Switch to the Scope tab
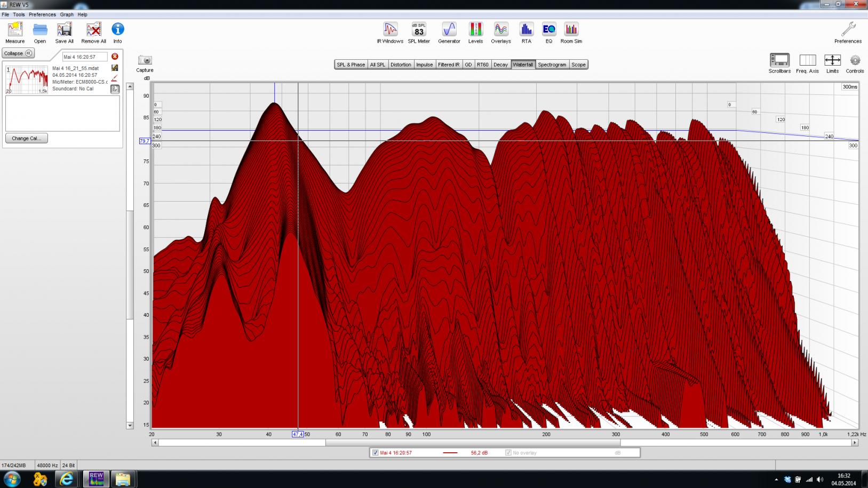This screenshot has width=868, height=488. 578,65
